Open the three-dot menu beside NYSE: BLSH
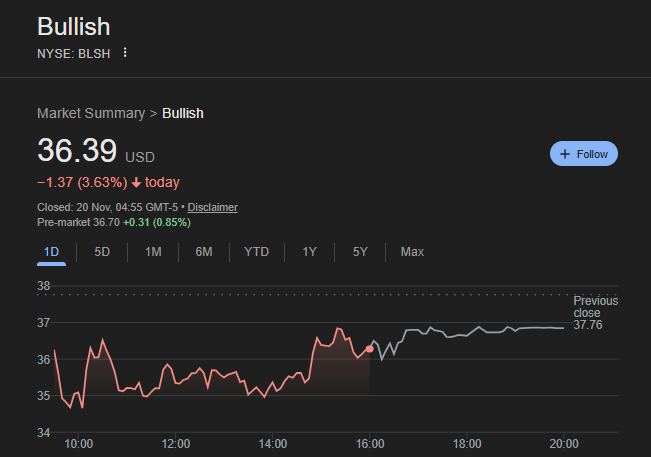The height and width of the screenshot is (457, 651). point(125,53)
